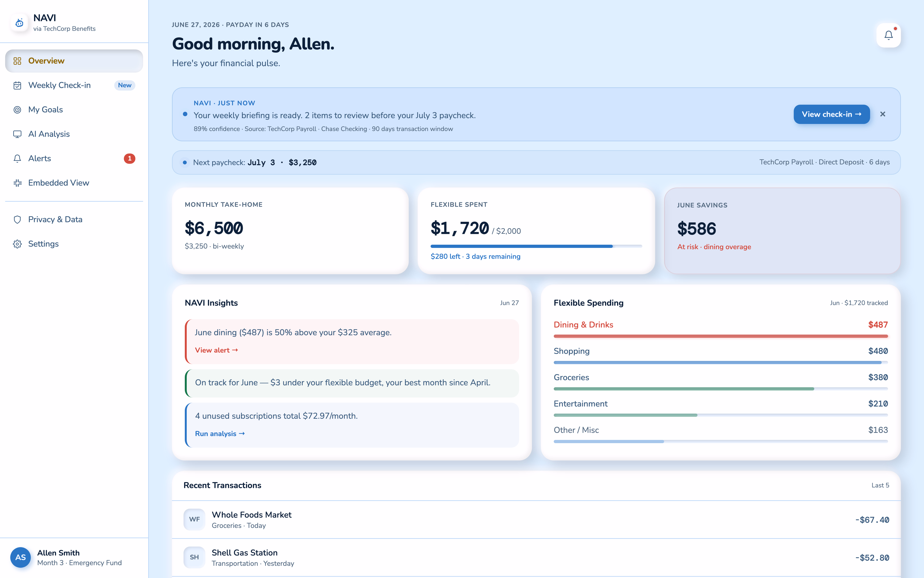This screenshot has width=924, height=578.
Task: Click the Other / Misc spending row
Action: 721,434
